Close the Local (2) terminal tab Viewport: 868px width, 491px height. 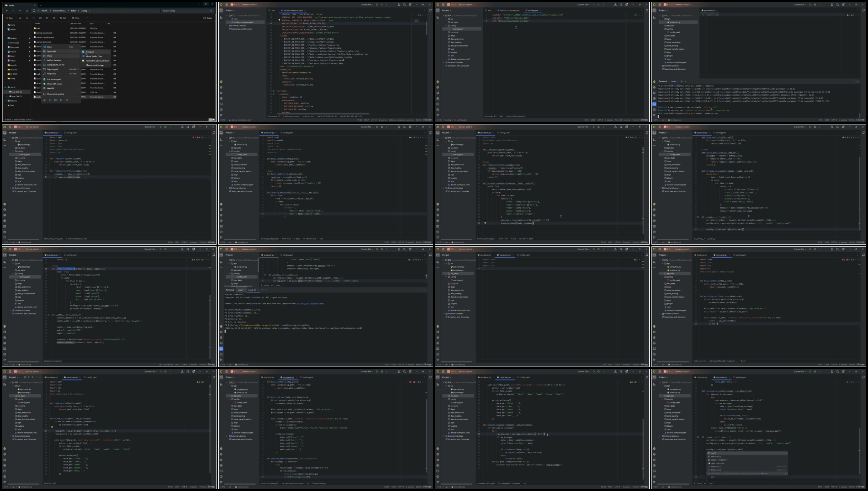tap(258, 290)
